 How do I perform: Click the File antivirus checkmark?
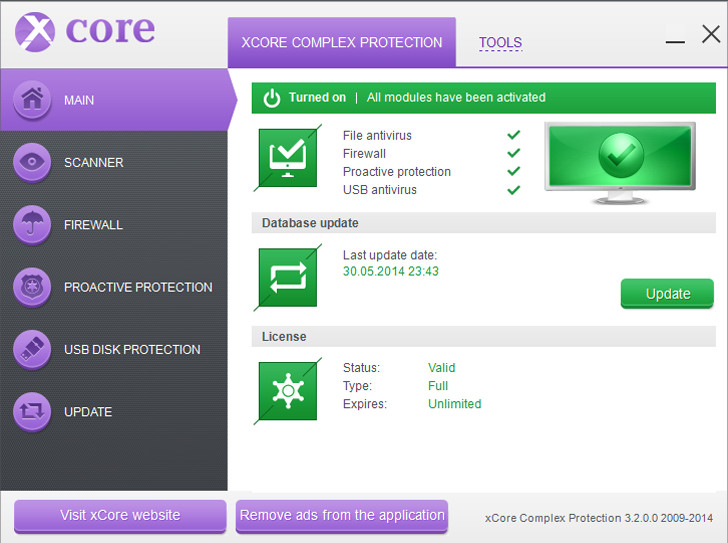click(x=514, y=135)
